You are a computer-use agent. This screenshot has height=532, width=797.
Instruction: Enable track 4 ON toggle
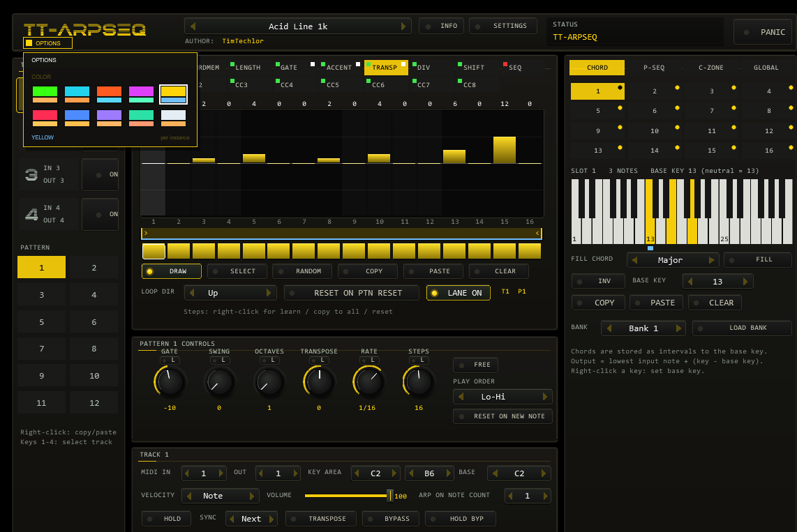click(x=100, y=214)
